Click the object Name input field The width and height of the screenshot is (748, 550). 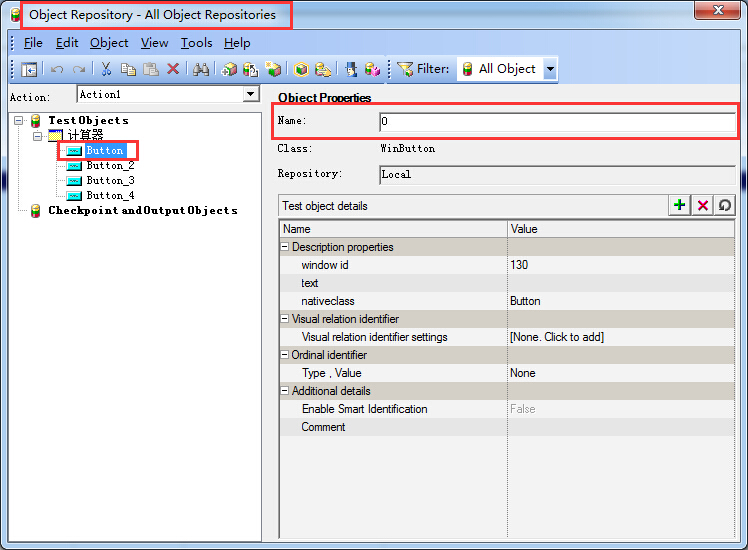click(x=557, y=121)
